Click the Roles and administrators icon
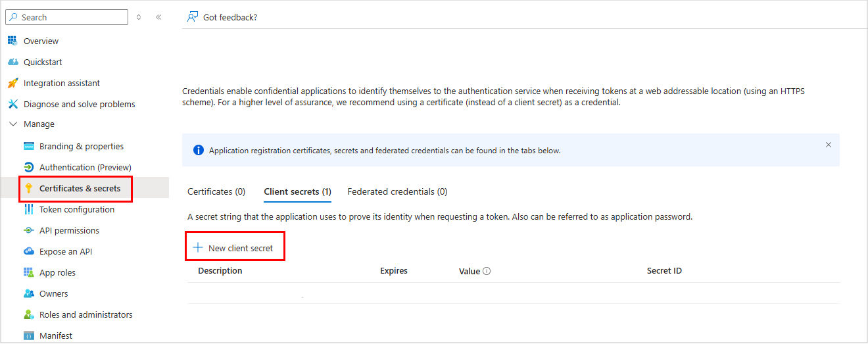Viewport: 868px width, 344px height. (x=28, y=314)
